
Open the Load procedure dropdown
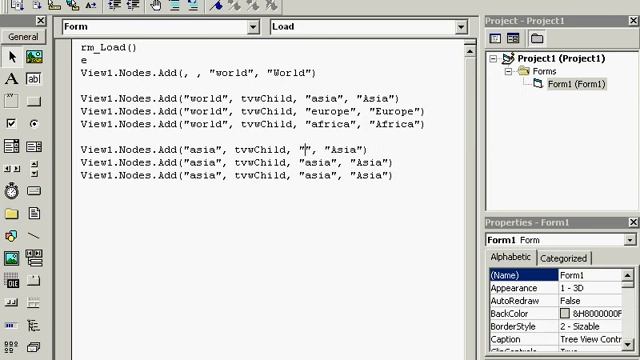pos(461,27)
